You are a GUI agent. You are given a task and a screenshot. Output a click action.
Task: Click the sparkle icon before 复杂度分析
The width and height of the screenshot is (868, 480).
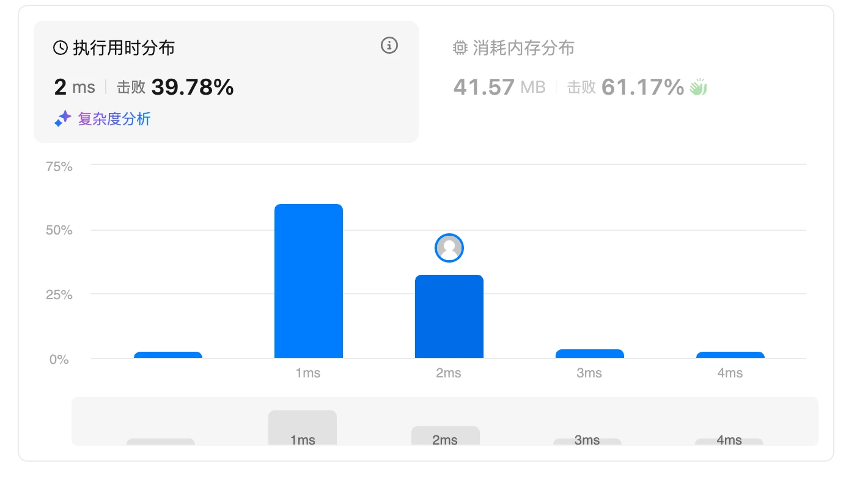[x=63, y=119]
